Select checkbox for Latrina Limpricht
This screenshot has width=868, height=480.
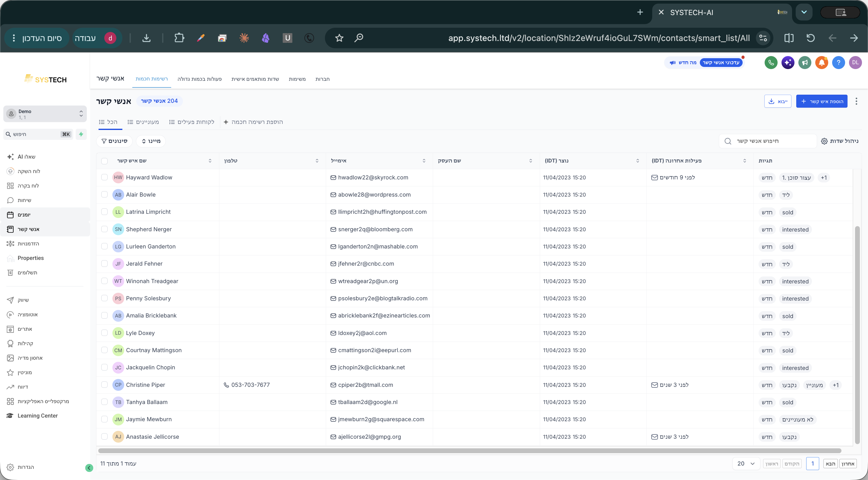point(105,212)
